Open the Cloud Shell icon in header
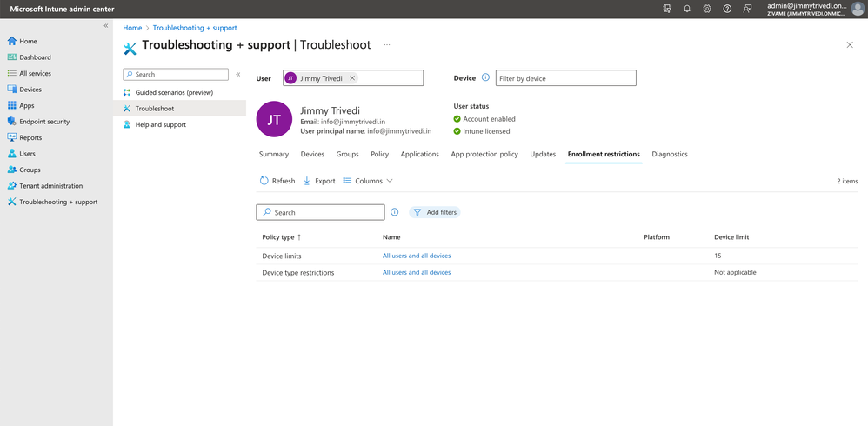 pyautogui.click(x=667, y=9)
